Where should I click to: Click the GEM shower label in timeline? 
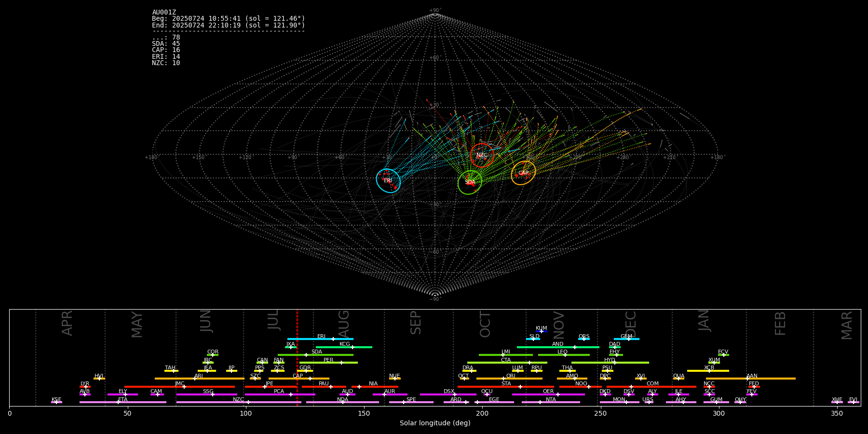[x=626, y=337]
